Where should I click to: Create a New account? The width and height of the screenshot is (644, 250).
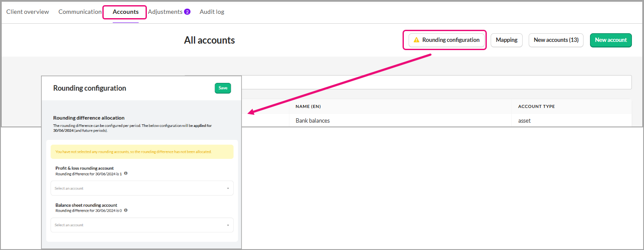click(x=611, y=40)
